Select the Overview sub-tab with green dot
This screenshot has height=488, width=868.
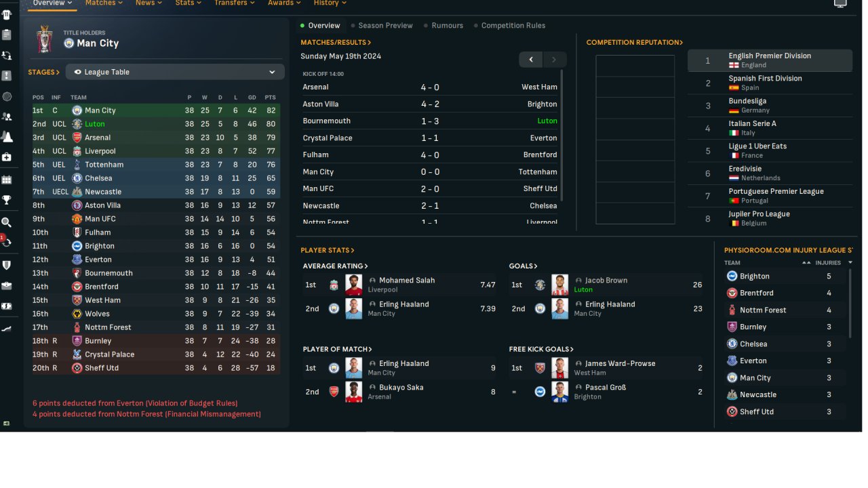click(x=320, y=26)
